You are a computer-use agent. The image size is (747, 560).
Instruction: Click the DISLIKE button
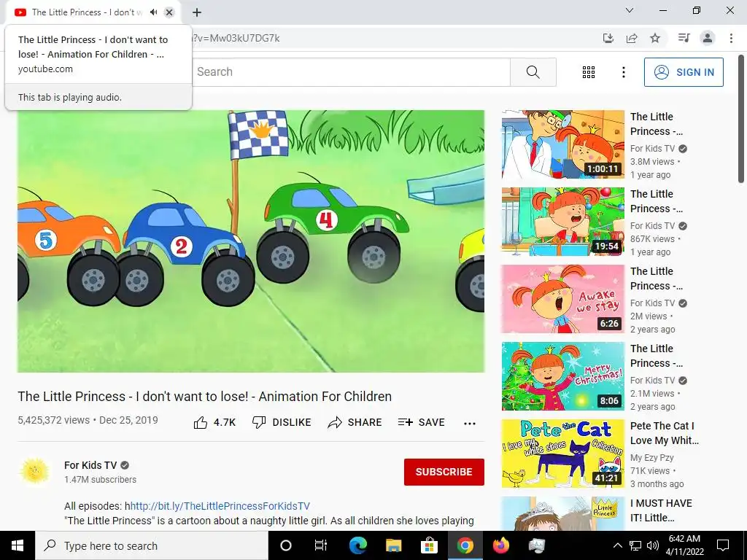282,422
